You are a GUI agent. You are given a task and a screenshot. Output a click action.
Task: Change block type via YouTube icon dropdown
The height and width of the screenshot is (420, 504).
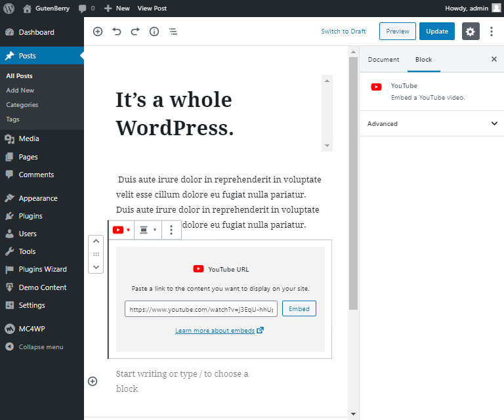click(121, 230)
